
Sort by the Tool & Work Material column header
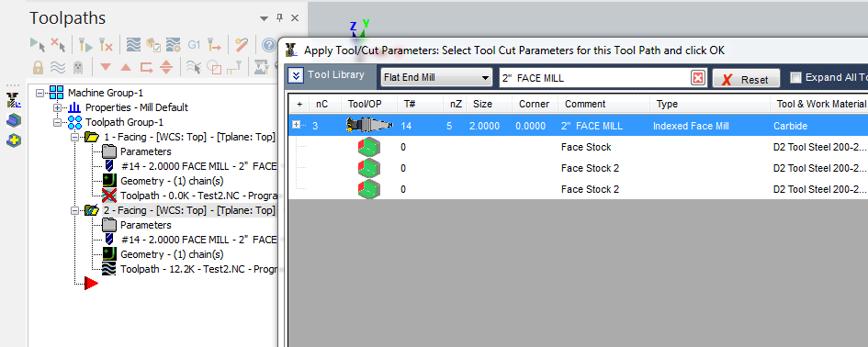[x=819, y=104]
